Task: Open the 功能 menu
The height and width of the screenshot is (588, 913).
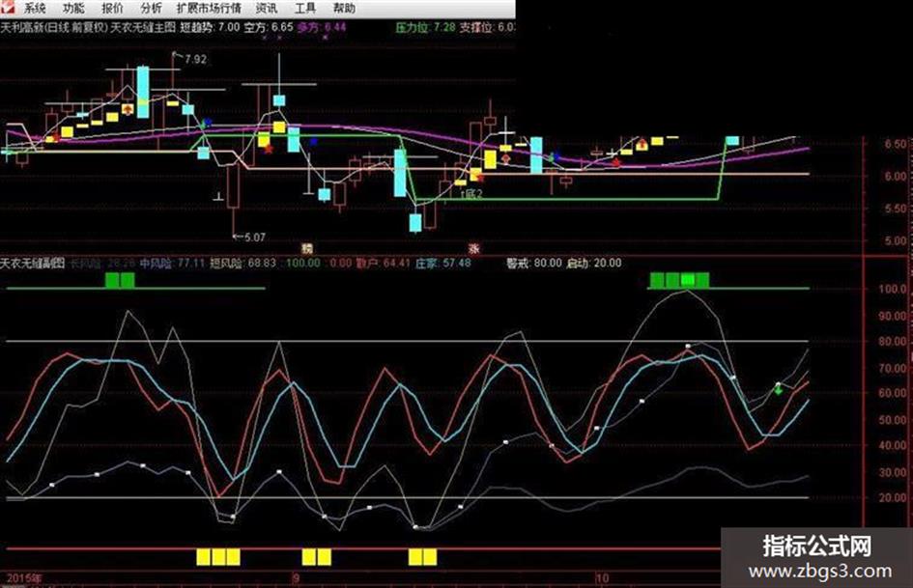Action: pyautogui.click(x=73, y=8)
